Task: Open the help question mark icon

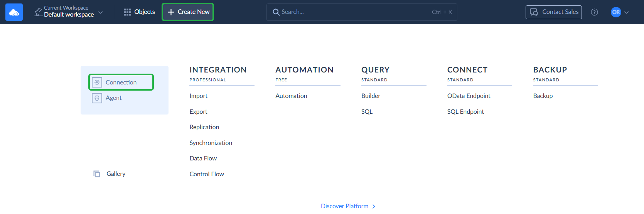Action: [x=594, y=12]
